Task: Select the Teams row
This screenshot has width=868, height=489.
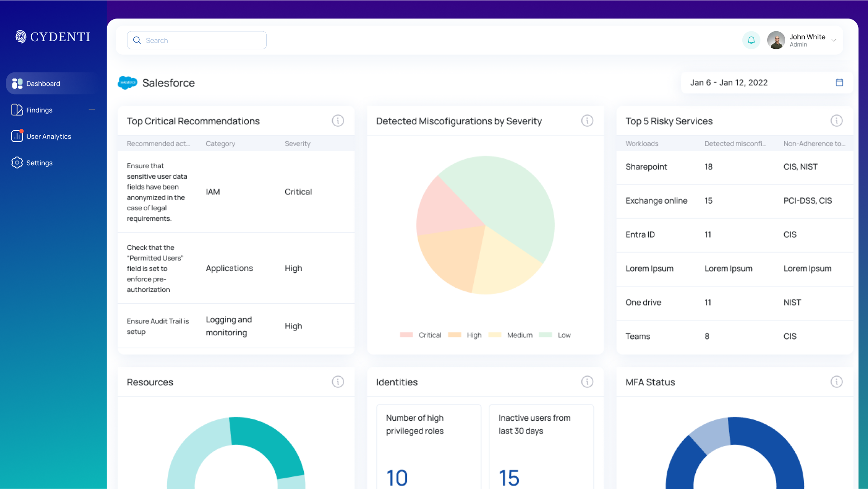Action: click(x=735, y=337)
